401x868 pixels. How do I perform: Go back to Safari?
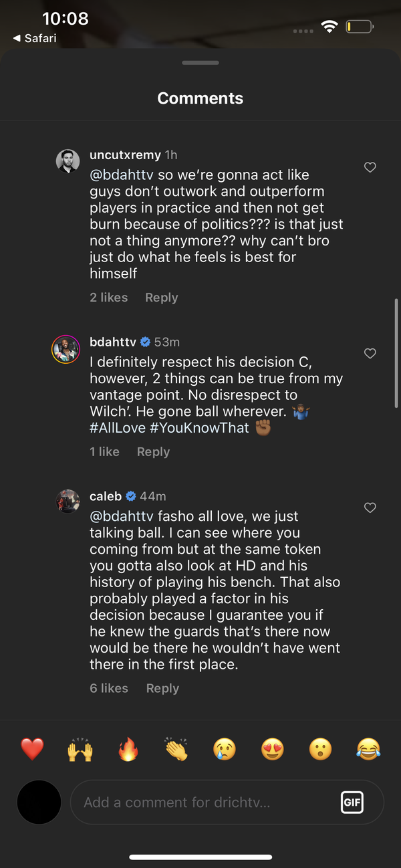point(35,39)
